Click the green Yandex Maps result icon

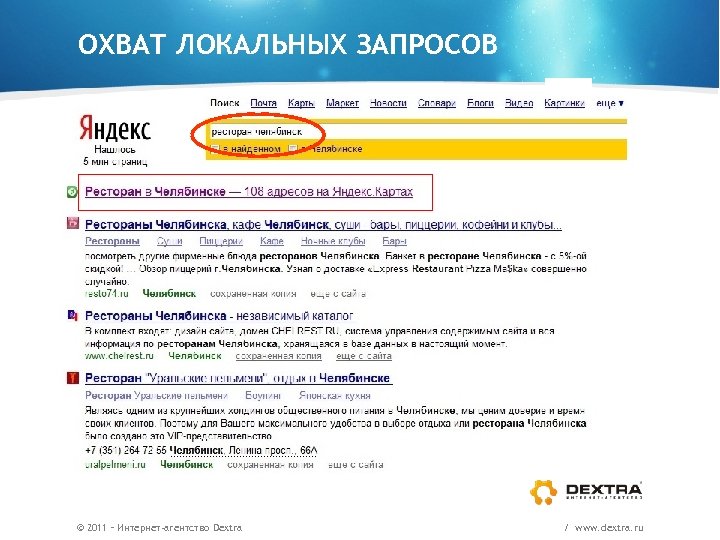pyautogui.click(x=72, y=192)
